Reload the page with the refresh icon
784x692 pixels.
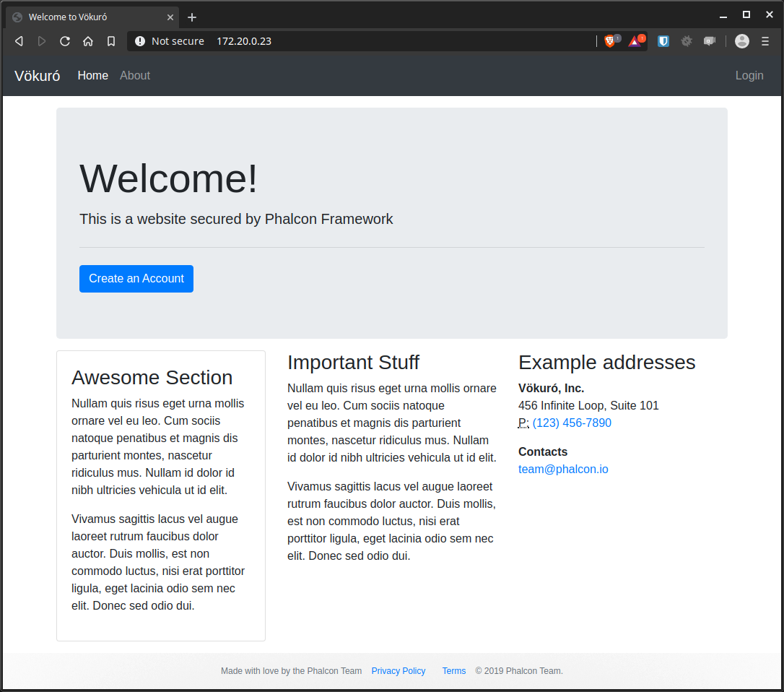pyautogui.click(x=65, y=41)
